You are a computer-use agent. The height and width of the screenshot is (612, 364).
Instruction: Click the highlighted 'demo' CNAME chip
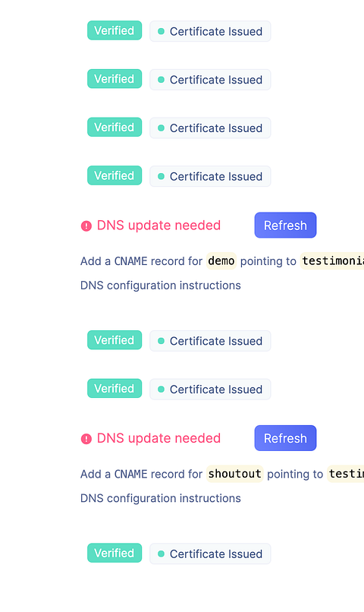[x=221, y=260]
